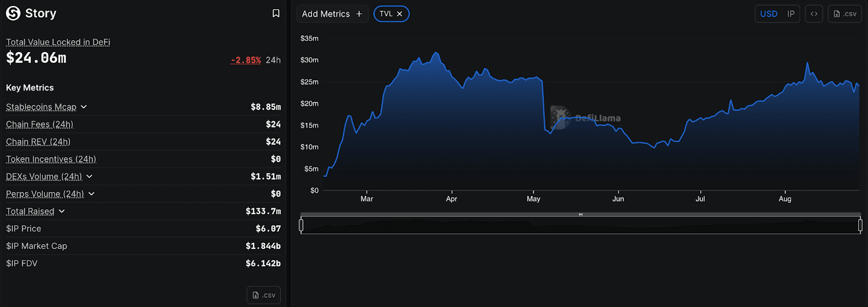Click the left handle of the range slider

(x=301, y=225)
